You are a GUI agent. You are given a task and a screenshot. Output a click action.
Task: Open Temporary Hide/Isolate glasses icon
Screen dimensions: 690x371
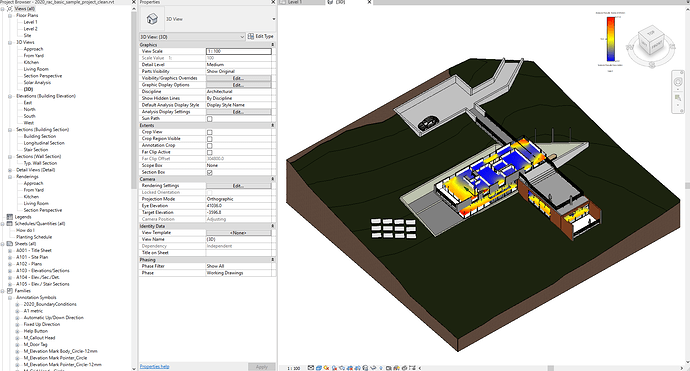[x=373, y=367]
